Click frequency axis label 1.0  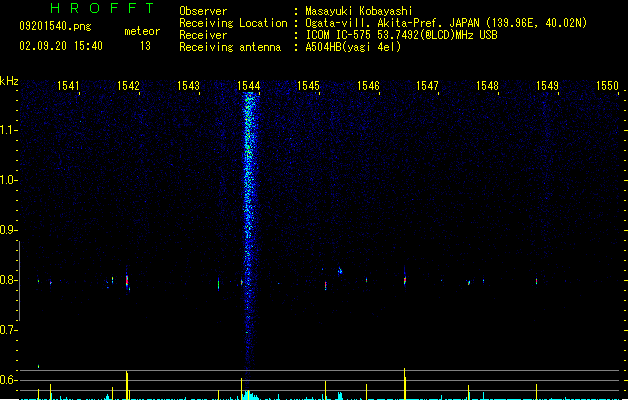pyautogui.click(x=8, y=180)
